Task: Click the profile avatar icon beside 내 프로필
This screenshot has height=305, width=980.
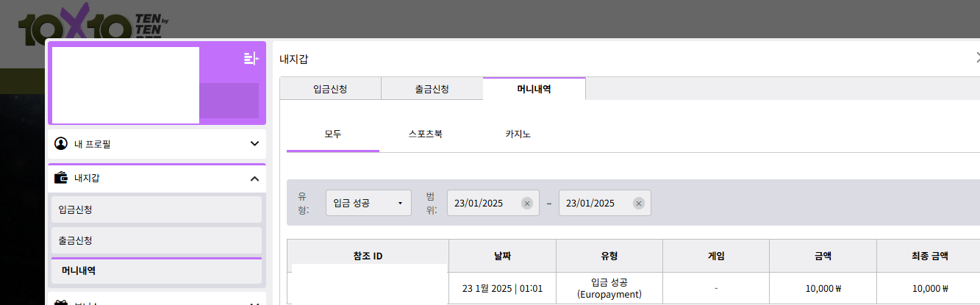Action: [61, 143]
